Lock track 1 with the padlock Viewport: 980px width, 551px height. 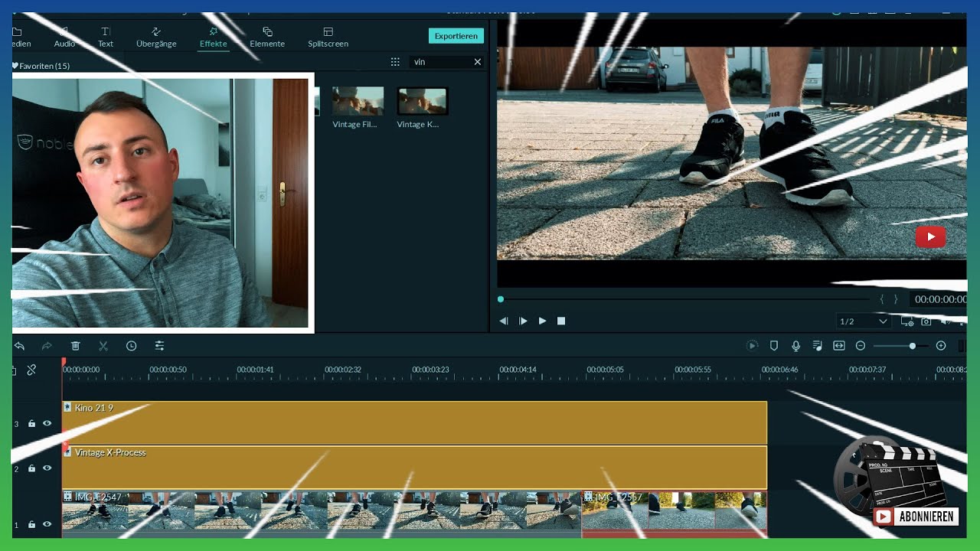(x=31, y=524)
